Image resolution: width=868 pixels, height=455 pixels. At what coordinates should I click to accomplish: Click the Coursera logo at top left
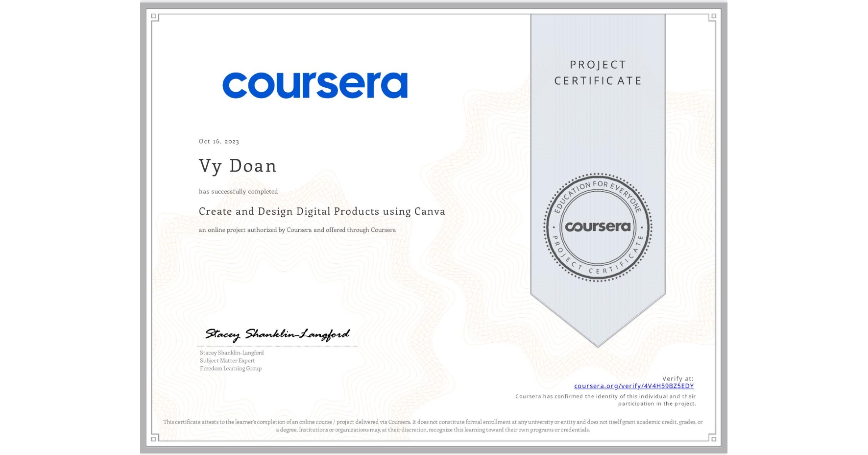pyautogui.click(x=315, y=84)
